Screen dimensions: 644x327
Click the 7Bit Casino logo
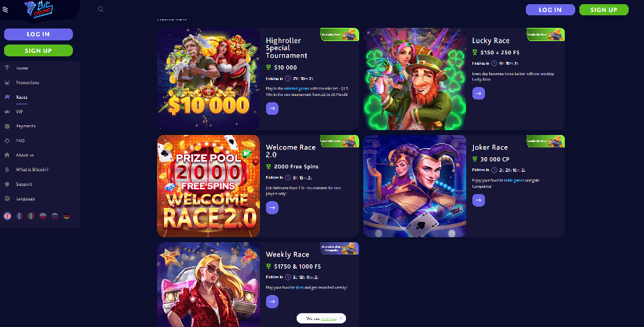point(38,9)
